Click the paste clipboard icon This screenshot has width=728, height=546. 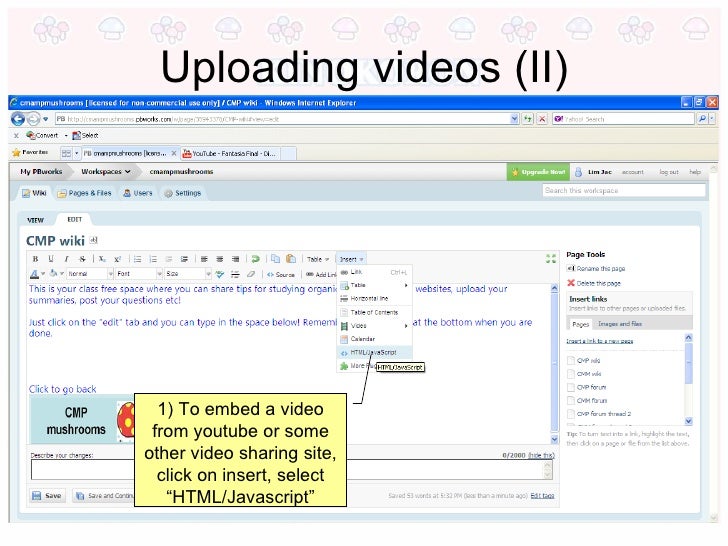point(291,259)
